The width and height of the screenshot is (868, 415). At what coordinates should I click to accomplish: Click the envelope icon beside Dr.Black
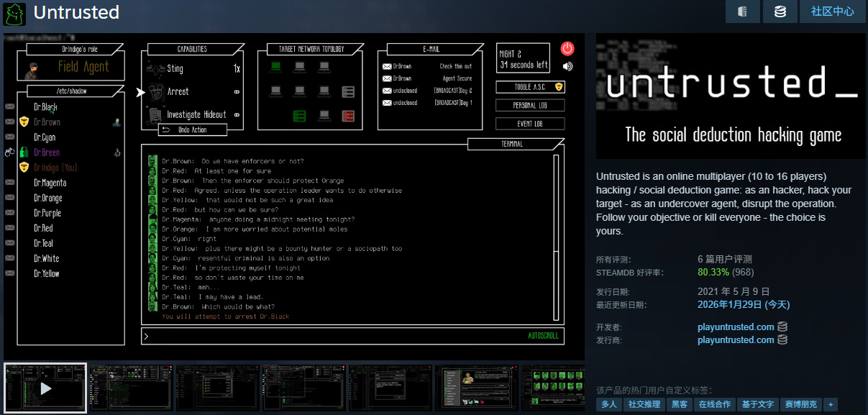(x=10, y=106)
